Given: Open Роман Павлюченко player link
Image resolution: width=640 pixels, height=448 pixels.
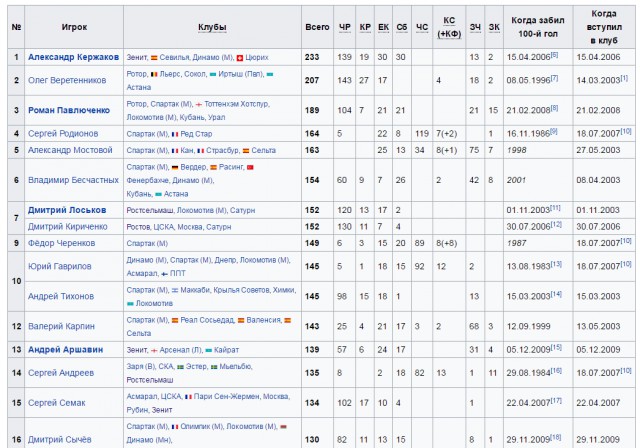Looking at the screenshot, I should click(x=69, y=110).
